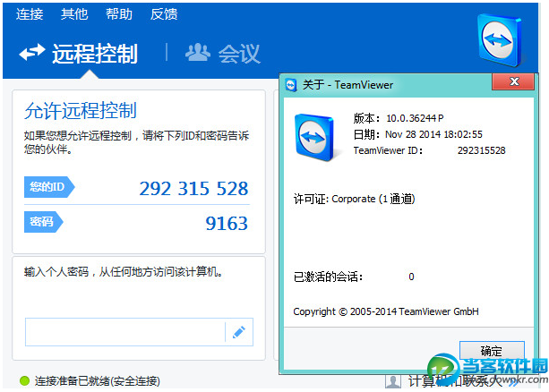Viewport: 549px width, 392px height.
Task: Open the 反馈 menu
Action: tap(164, 14)
